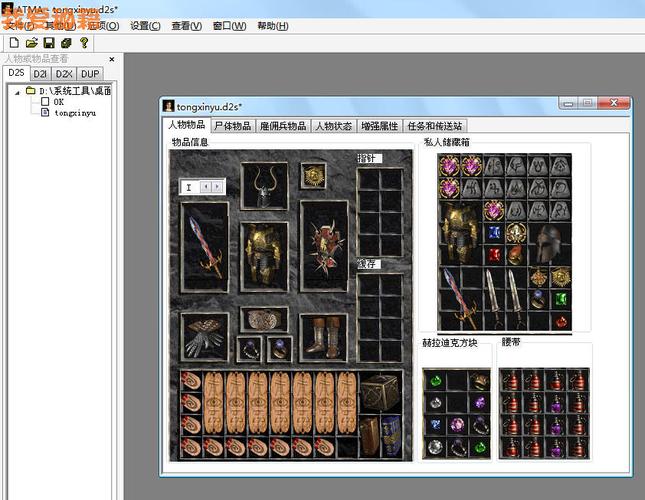Minimize the tongxinyu.d2s child window
The height and width of the screenshot is (500, 645).
[x=569, y=103]
